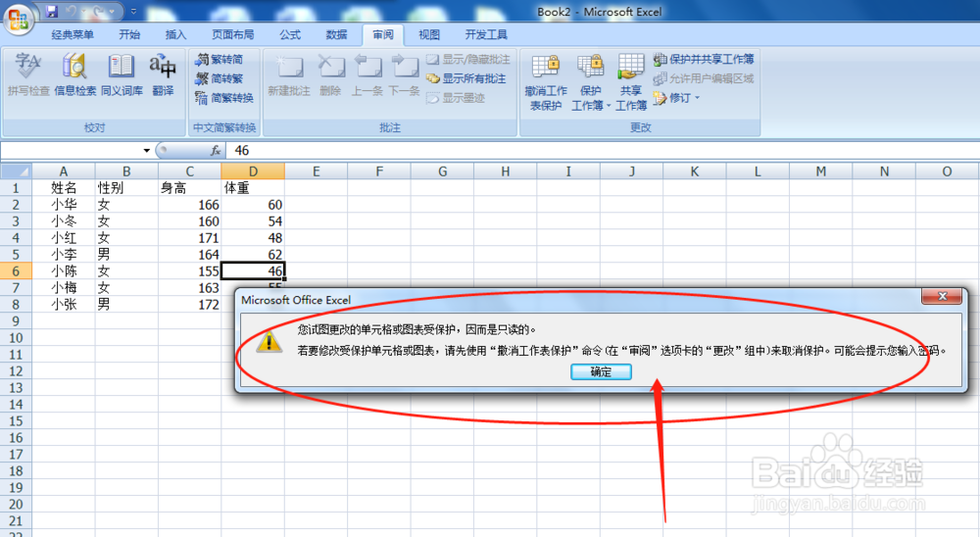
Task: Toggle Show All Comments (显示所有批注)
Action: (466, 78)
